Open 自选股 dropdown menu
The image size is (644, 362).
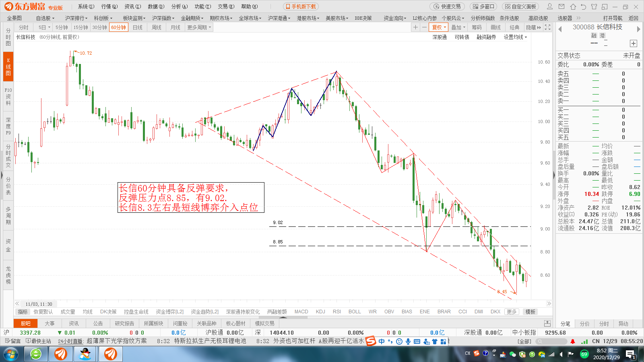tap(45, 18)
